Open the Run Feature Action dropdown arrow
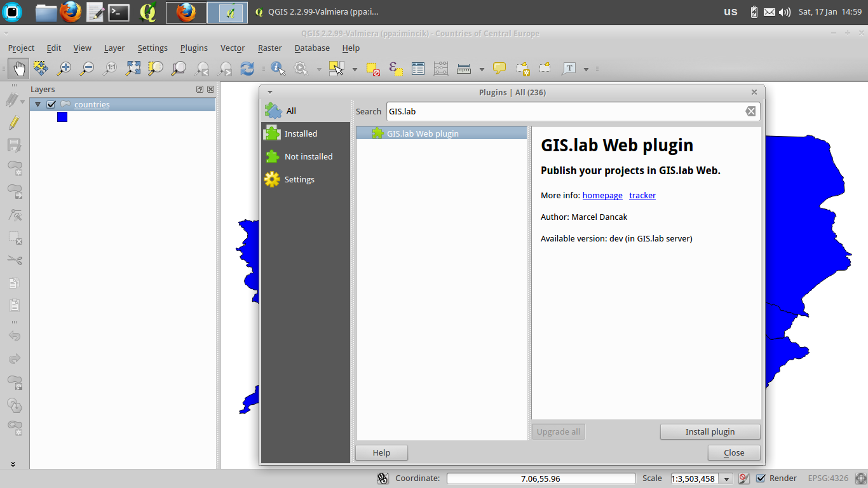The width and height of the screenshot is (868, 488). 319,69
